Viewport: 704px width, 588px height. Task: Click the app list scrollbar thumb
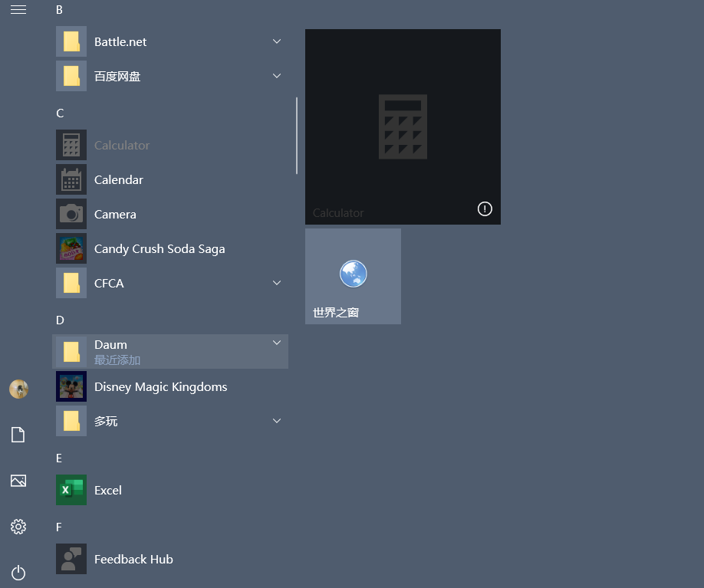point(297,136)
